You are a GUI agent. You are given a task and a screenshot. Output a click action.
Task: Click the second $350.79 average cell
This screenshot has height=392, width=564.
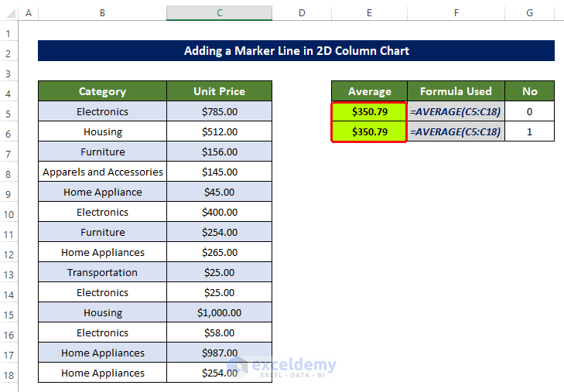tap(369, 131)
